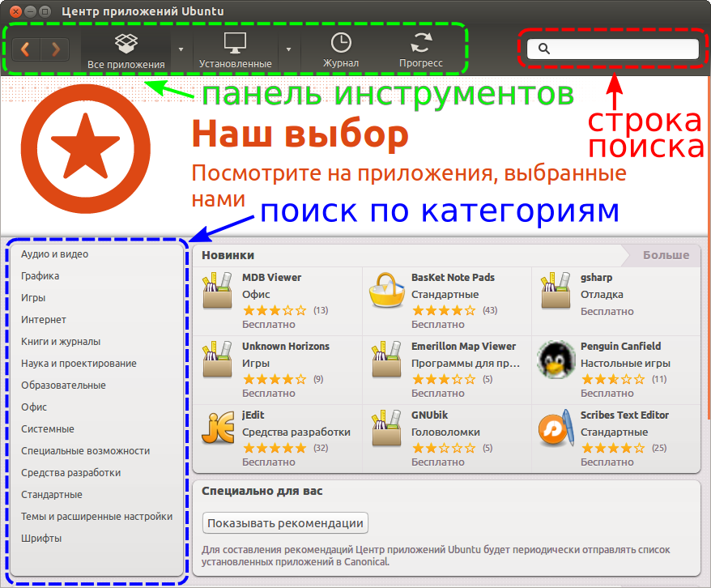This screenshot has height=588, width=711.
Task: Click the Penguin Canfield penguin icon
Action: coord(556,359)
